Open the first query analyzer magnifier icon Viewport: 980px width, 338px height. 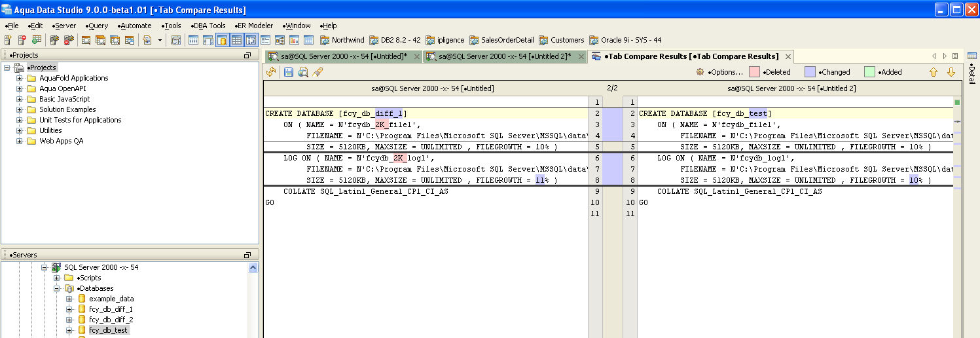[x=86, y=40]
